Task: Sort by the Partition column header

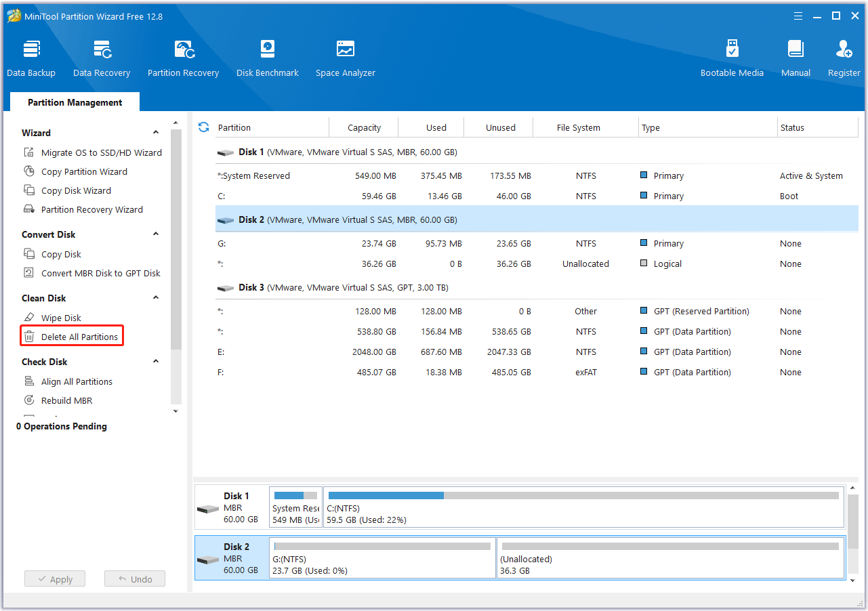Action: [x=271, y=127]
